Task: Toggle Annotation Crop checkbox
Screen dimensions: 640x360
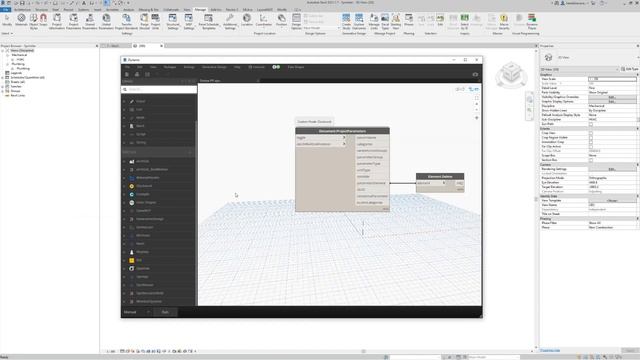Action: coord(591,142)
